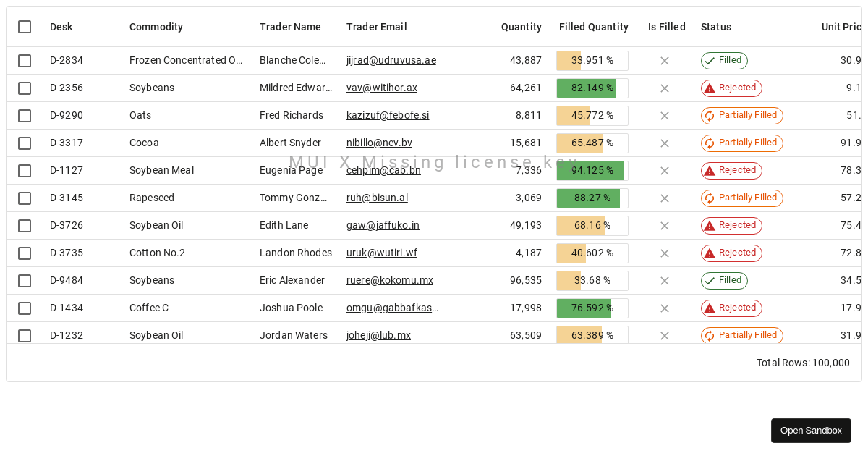Image resolution: width=868 pixels, height=456 pixels.
Task: Click the Filled Quantity column header
Action: click(594, 27)
